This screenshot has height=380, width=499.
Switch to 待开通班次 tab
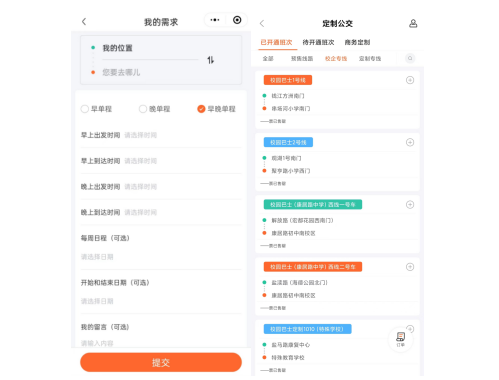[318, 42]
